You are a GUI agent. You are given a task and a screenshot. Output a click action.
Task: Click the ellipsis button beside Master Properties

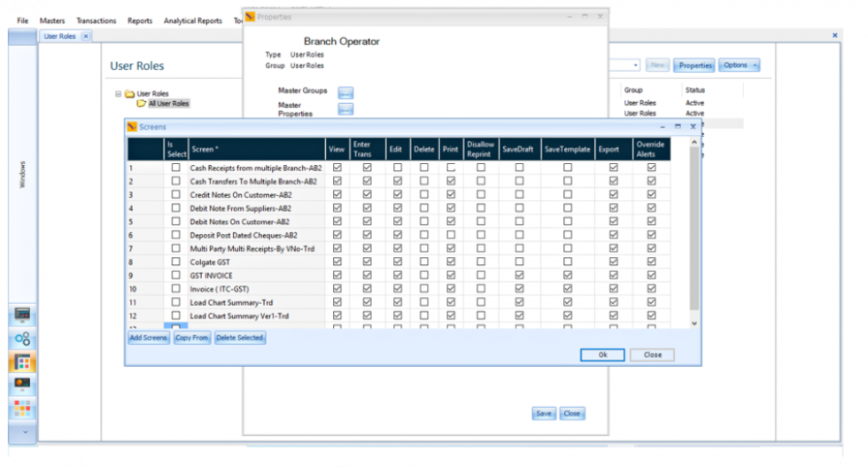345,109
